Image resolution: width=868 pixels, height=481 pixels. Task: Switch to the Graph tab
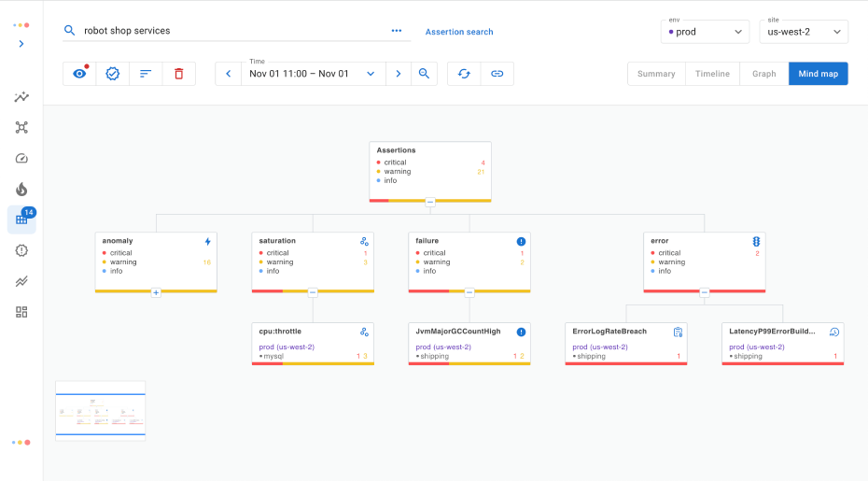coord(763,74)
